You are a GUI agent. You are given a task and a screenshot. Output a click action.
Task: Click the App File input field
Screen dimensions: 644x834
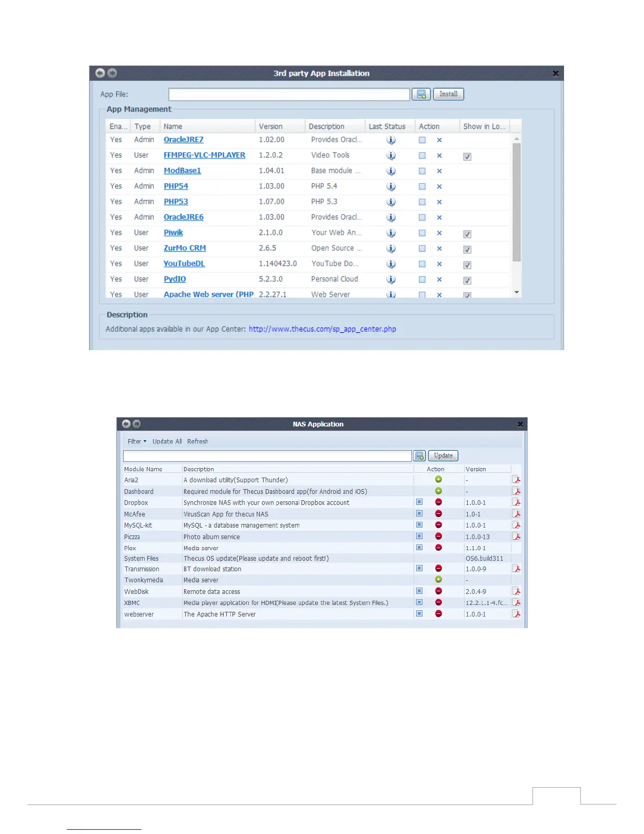pos(289,94)
